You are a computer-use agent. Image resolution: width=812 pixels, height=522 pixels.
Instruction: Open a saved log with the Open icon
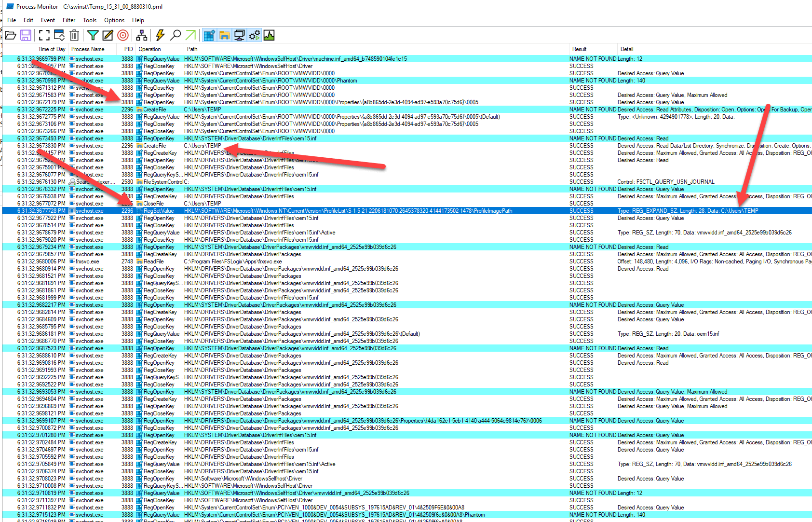click(11, 35)
